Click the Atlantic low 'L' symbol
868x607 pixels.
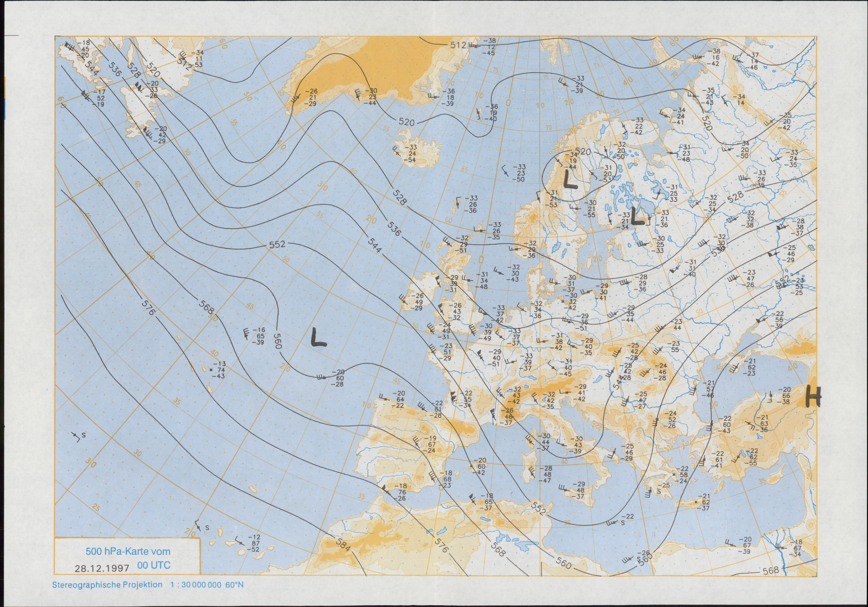tap(318, 337)
